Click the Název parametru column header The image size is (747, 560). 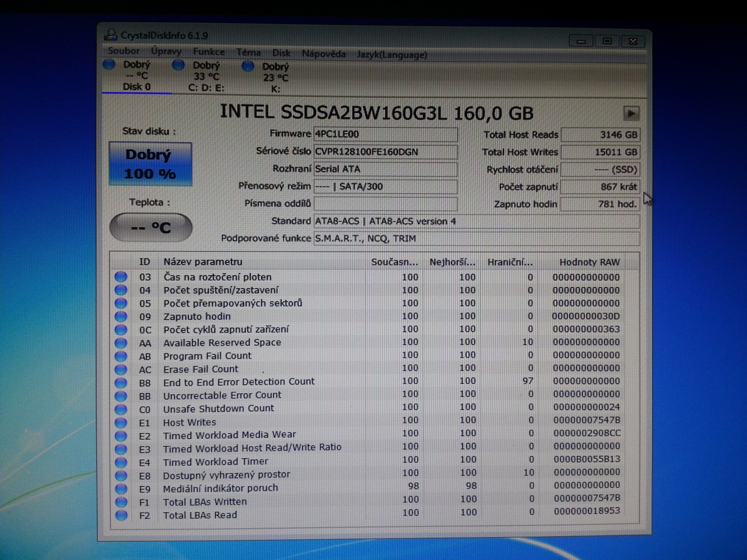point(203,262)
